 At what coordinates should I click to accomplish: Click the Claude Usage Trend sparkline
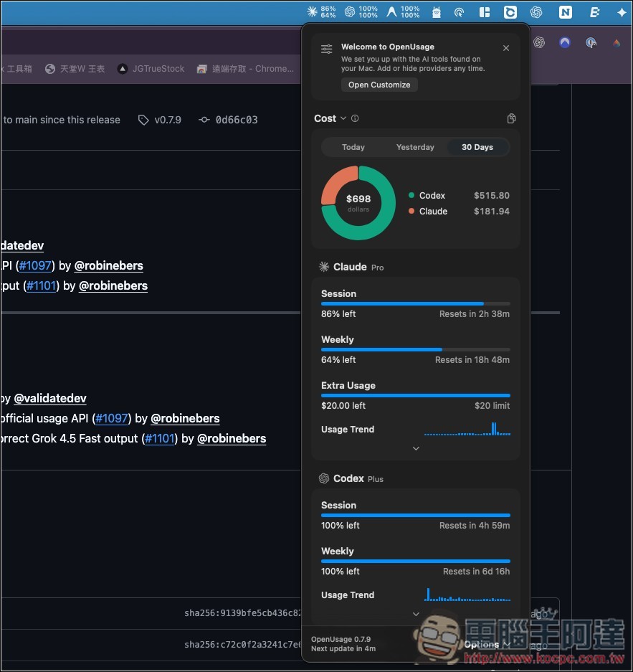(x=467, y=429)
